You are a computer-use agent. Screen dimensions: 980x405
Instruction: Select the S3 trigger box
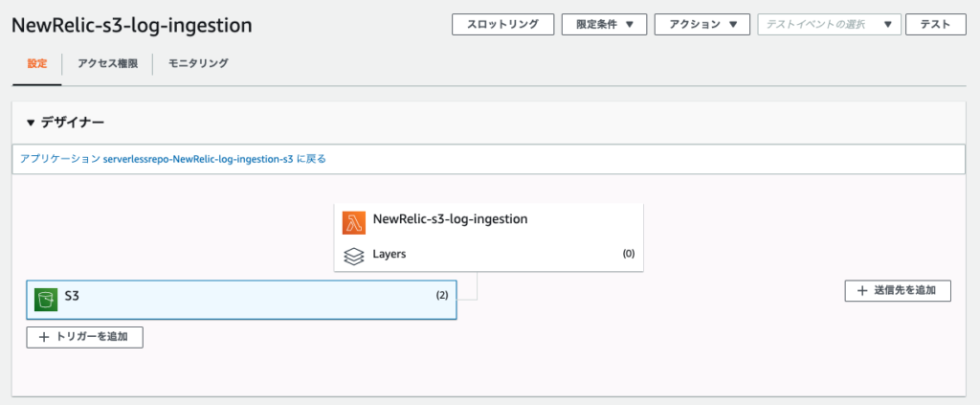(x=242, y=300)
